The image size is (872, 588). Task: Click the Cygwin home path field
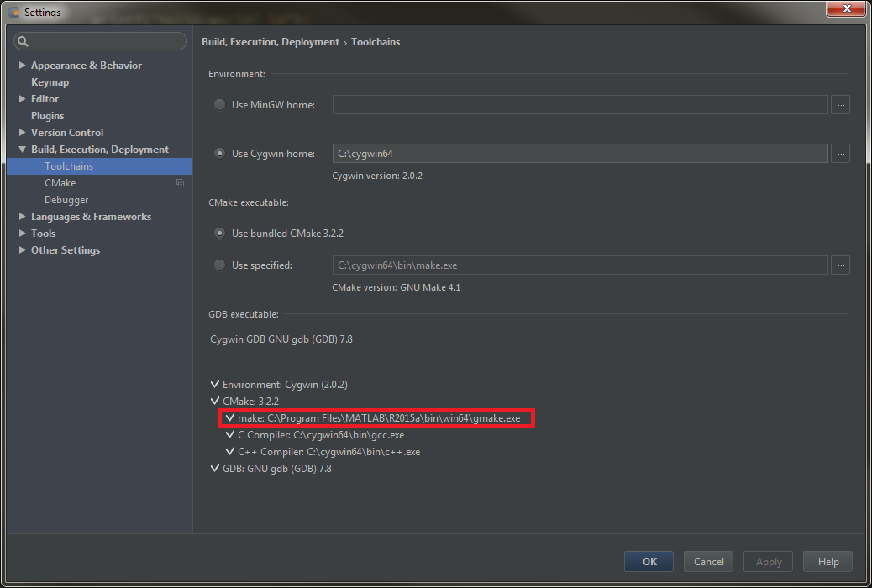tap(580, 154)
